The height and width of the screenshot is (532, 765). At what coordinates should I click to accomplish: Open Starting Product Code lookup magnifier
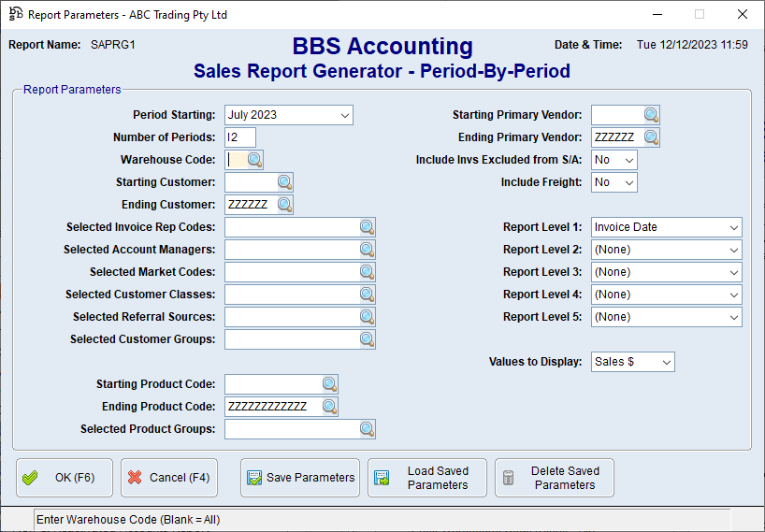click(330, 384)
